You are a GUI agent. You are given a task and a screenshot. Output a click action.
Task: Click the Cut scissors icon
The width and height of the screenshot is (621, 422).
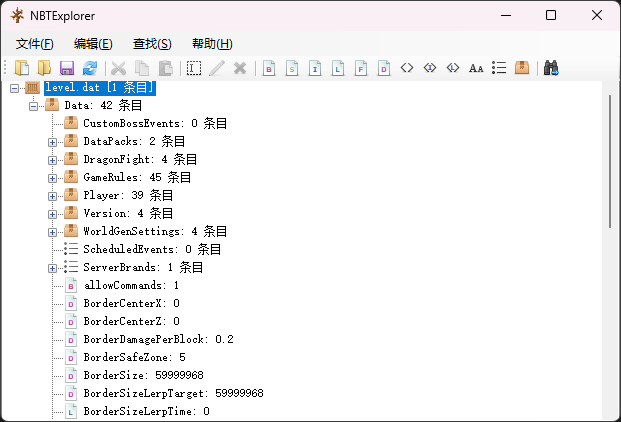click(x=118, y=68)
